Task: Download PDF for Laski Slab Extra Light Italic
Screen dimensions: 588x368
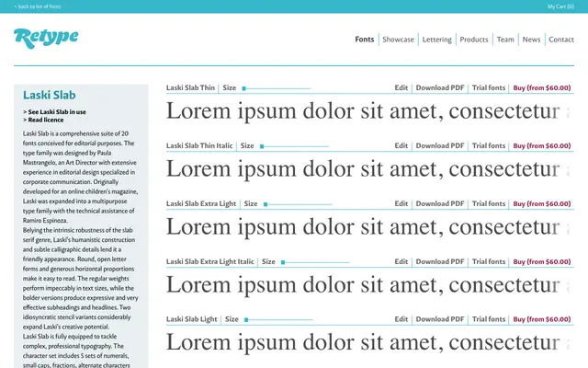Action: (440, 261)
